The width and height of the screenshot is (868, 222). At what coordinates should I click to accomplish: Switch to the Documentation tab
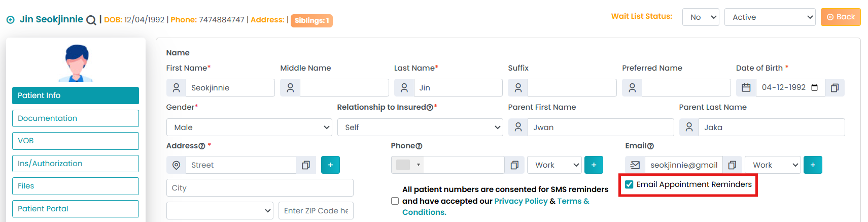[x=76, y=118]
